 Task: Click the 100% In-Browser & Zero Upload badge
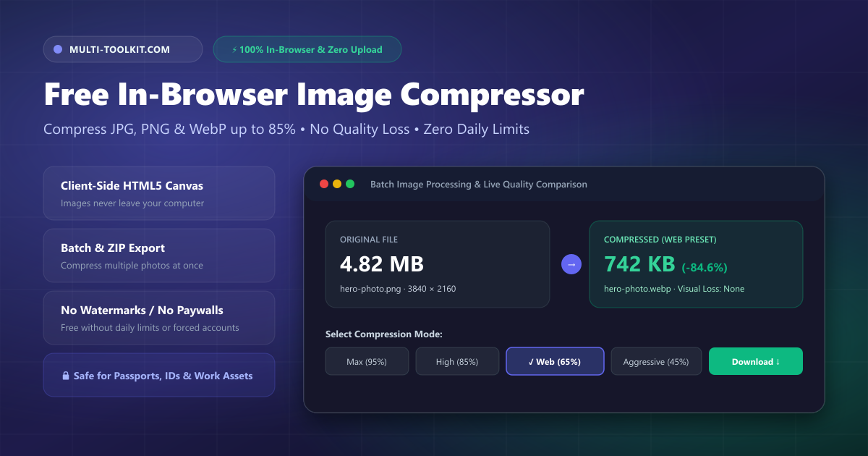tap(307, 49)
